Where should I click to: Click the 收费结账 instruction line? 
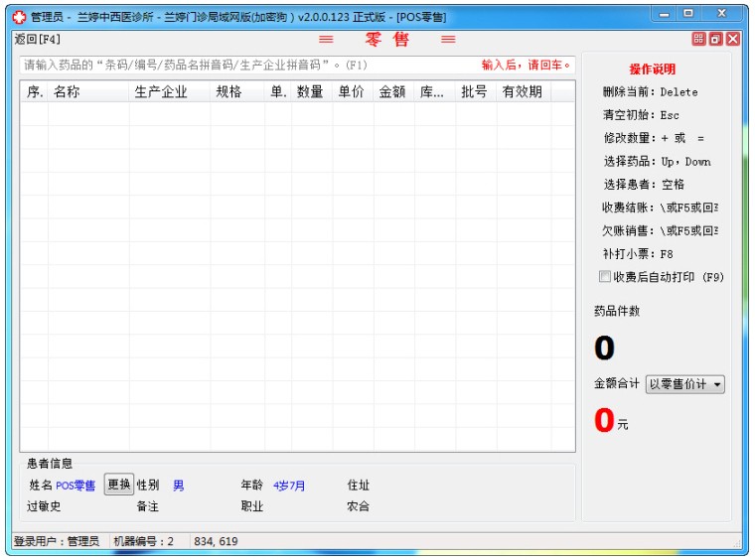point(661,208)
